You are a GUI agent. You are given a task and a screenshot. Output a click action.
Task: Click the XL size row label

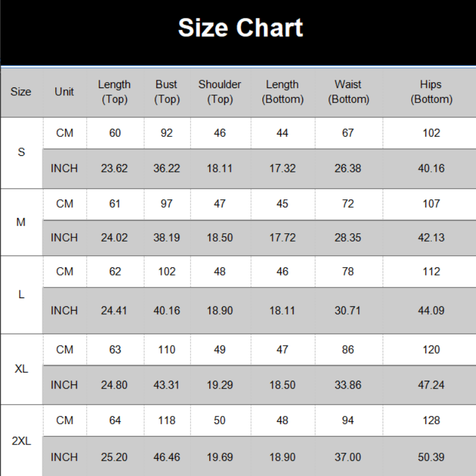(21, 369)
